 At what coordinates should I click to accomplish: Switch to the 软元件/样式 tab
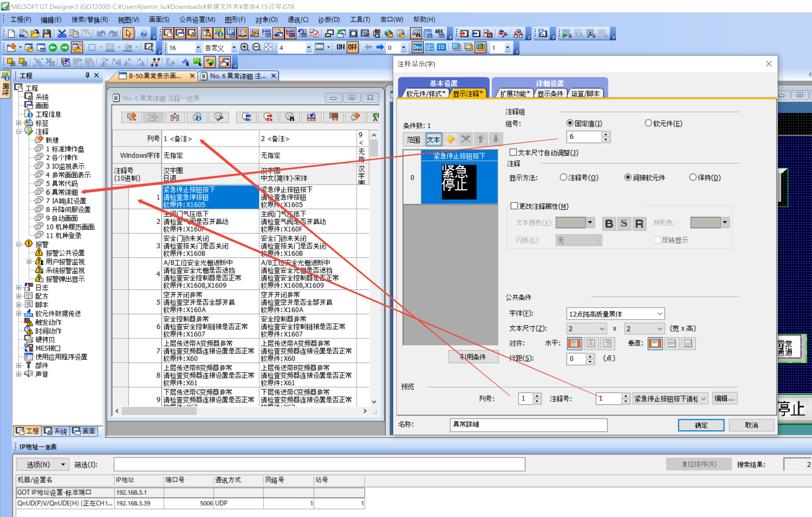click(426, 94)
